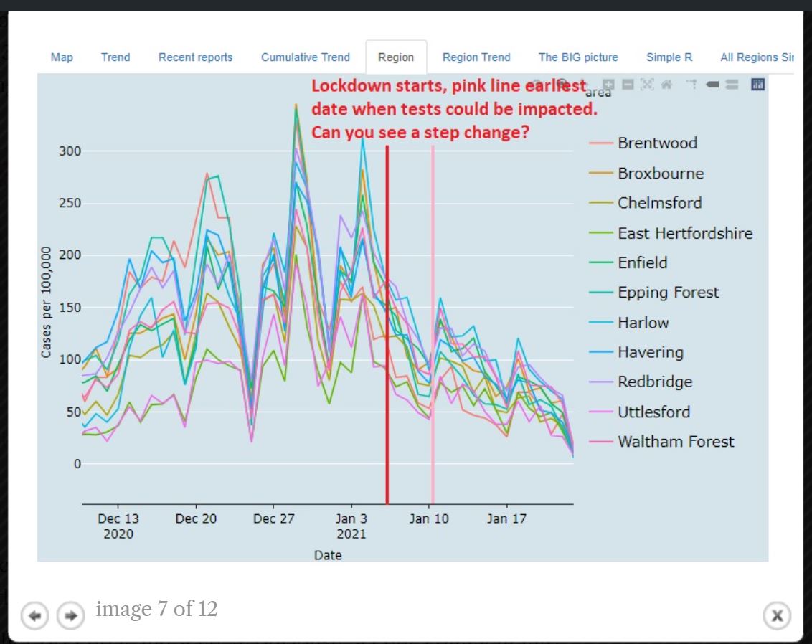Switch to the Map tab

(x=62, y=57)
